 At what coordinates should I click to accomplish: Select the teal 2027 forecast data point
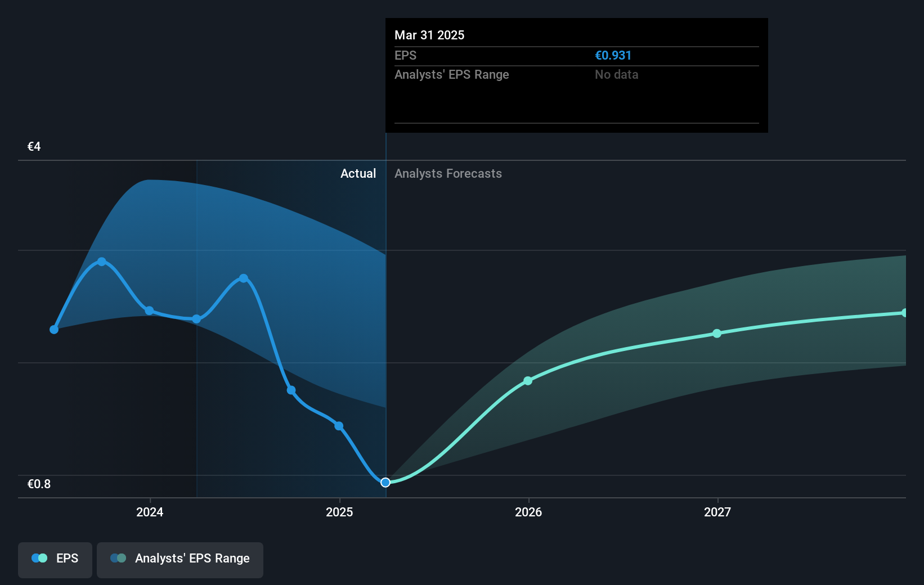pos(717,334)
